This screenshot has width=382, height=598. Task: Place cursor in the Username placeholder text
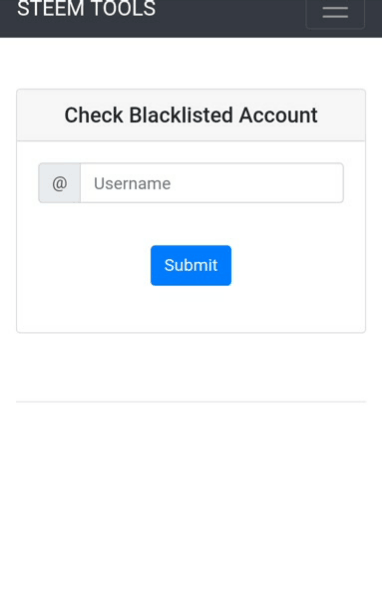(132, 183)
